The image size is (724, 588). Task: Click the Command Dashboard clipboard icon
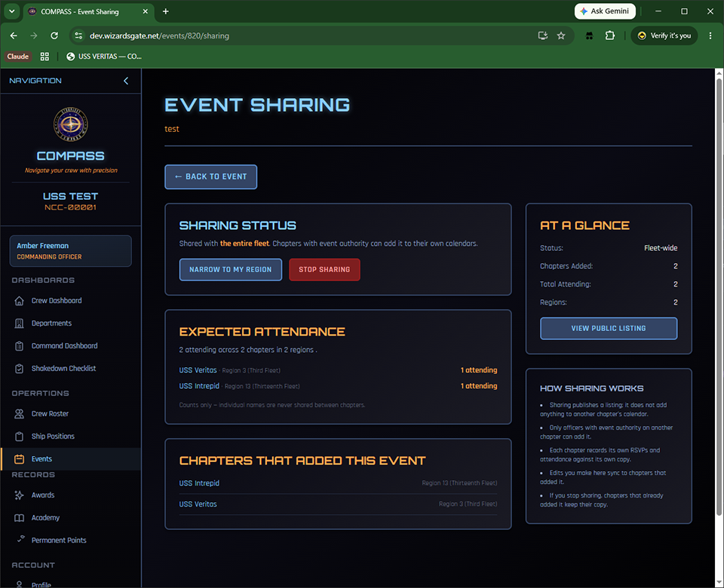[x=19, y=346]
